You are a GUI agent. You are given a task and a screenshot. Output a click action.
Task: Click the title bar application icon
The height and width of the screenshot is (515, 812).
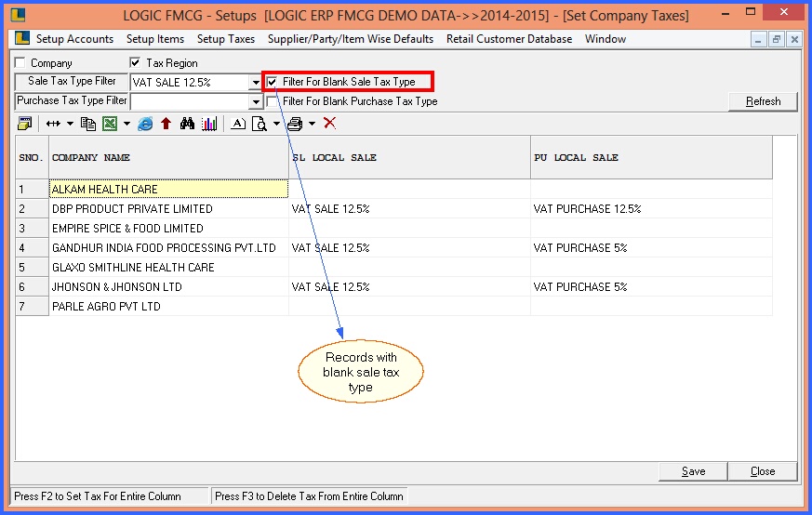(x=18, y=15)
